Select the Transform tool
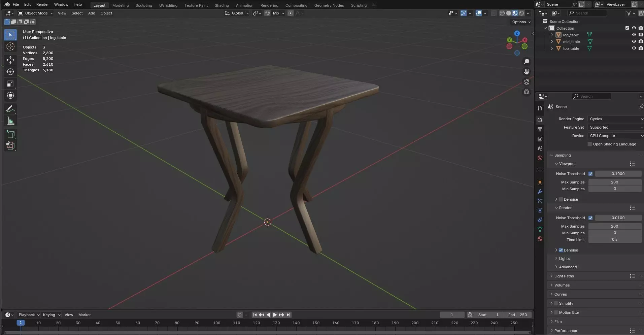Image resolution: width=644 pixels, height=335 pixels. (10, 95)
